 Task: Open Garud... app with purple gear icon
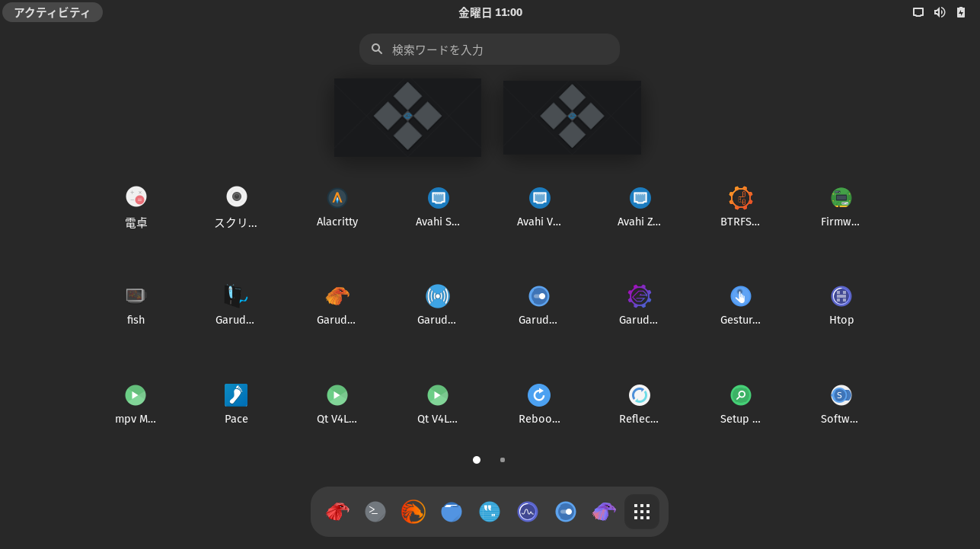point(640,305)
